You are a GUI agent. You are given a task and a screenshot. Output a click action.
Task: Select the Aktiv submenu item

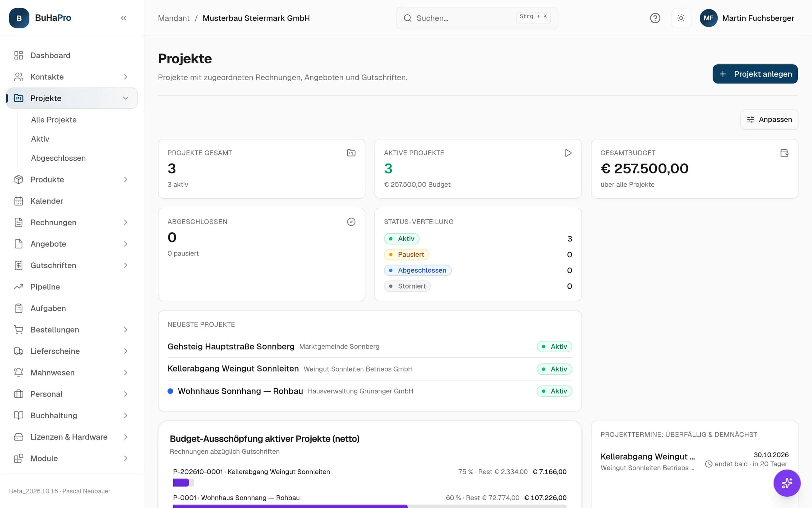click(40, 139)
